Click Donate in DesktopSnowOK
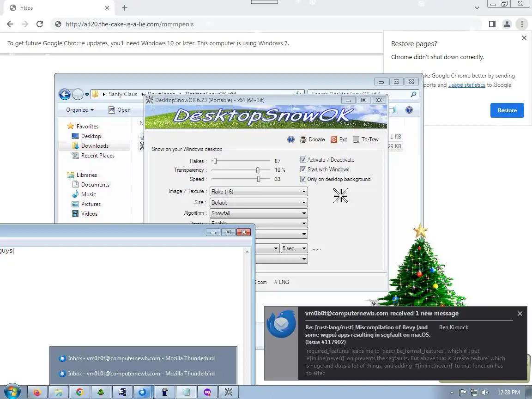The width and height of the screenshot is (532, 399). [313, 139]
